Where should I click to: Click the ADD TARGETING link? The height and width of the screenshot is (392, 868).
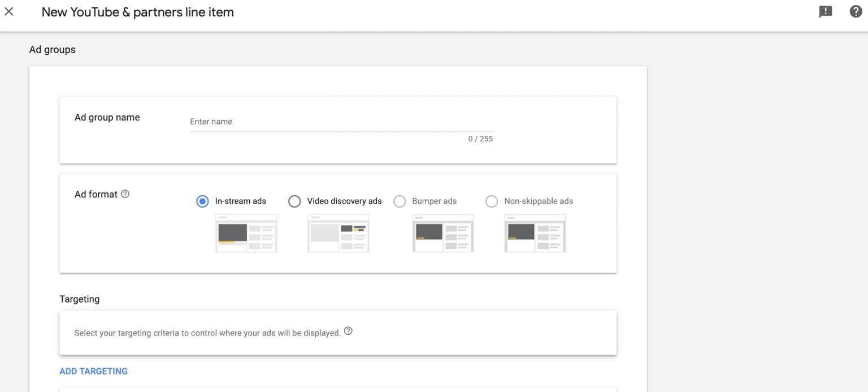(x=93, y=371)
